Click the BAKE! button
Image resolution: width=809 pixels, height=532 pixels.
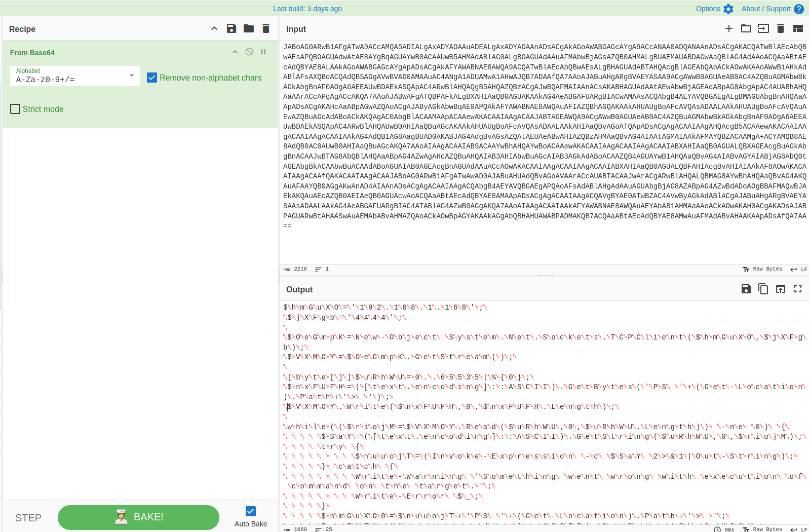click(138, 517)
